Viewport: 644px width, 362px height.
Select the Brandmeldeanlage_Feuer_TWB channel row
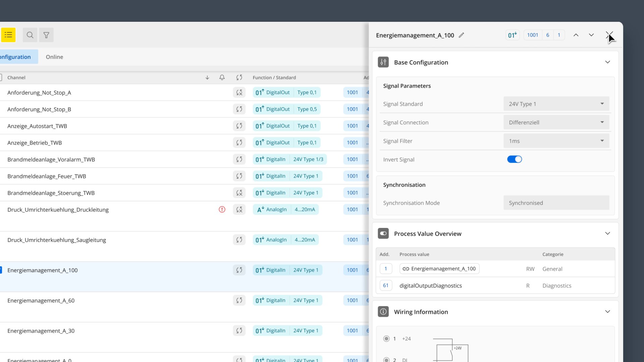[47, 176]
